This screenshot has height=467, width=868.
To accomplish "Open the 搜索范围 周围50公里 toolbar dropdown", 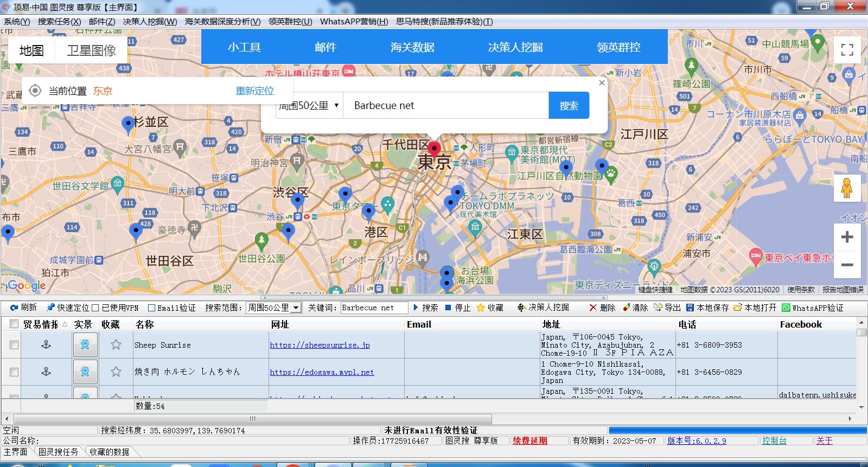I will point(273,308).
